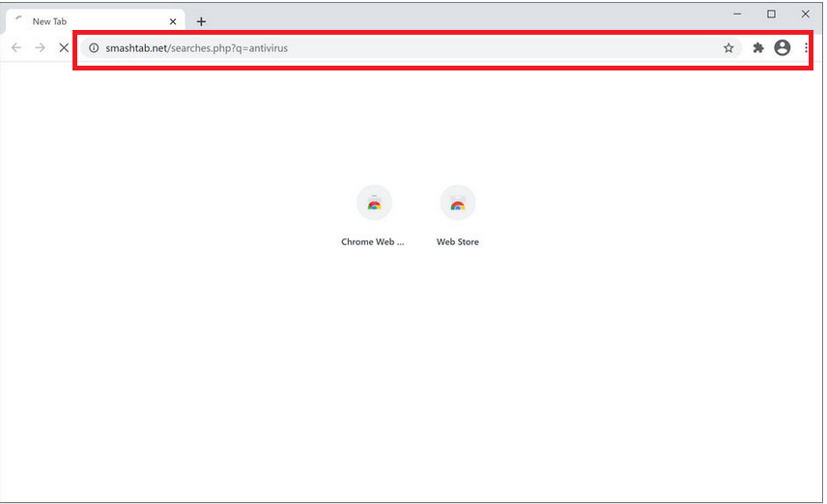Screen dimensions: 827x504
Task: View site information icon
Action: [x=94, y=48]
